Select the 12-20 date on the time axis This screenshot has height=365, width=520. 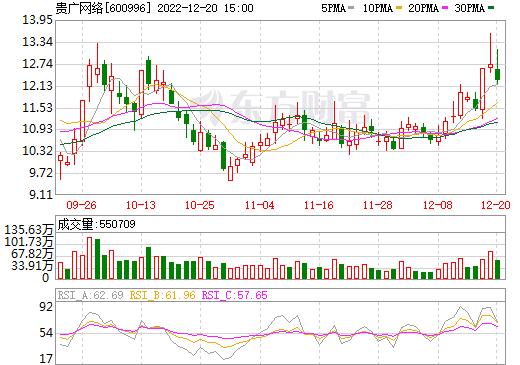[496, 205]
